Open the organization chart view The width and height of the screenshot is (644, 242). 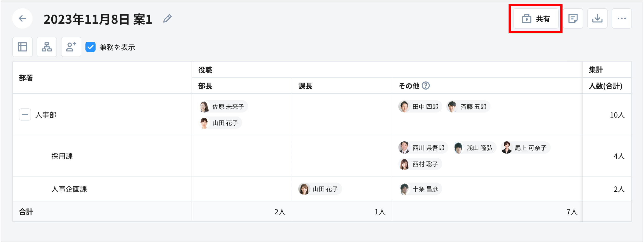(x=47, y=47)
